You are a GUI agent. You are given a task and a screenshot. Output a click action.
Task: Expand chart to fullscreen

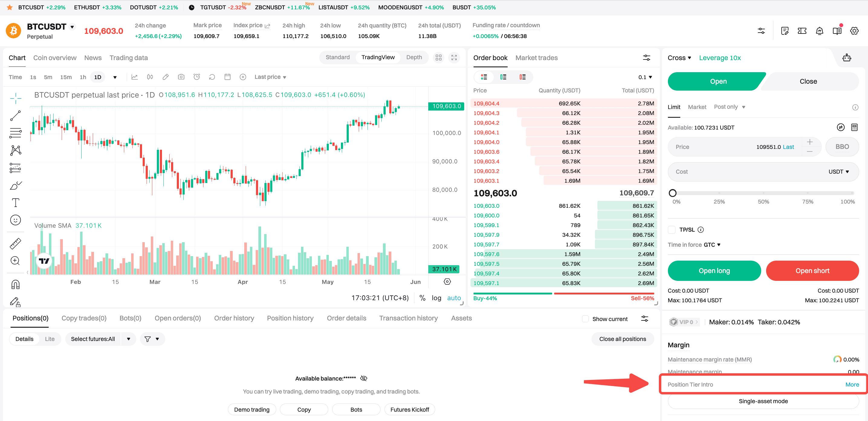(454, 58)
